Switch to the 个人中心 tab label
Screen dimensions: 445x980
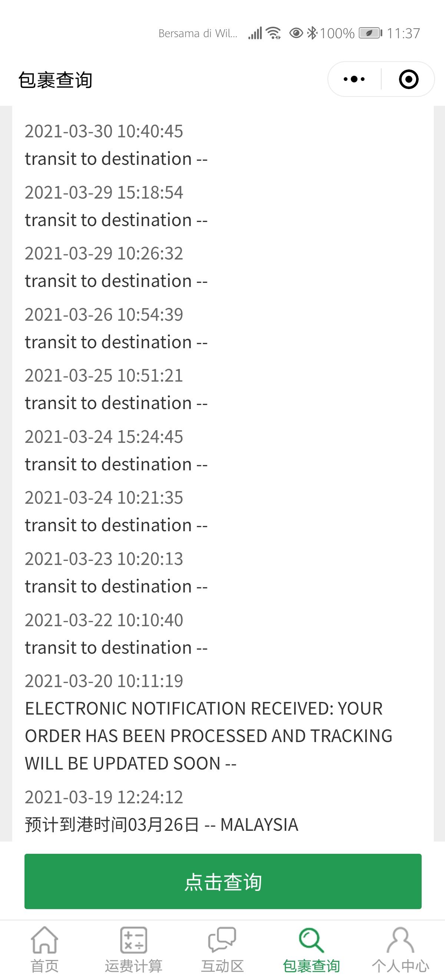400,966
